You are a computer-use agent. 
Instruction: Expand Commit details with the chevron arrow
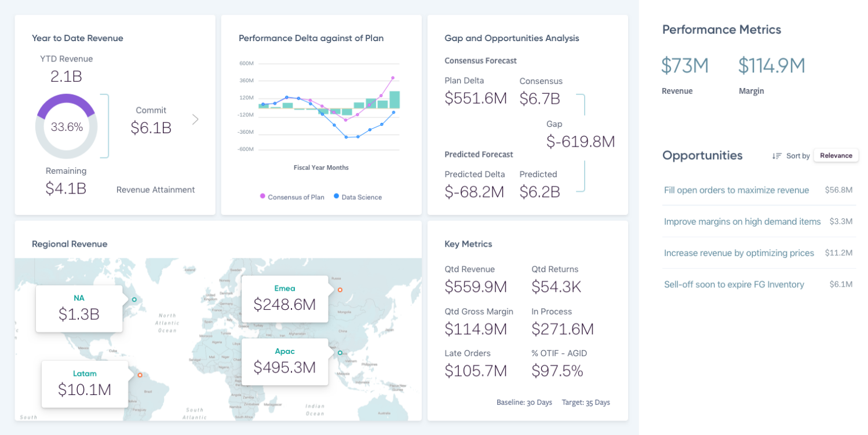195,119
